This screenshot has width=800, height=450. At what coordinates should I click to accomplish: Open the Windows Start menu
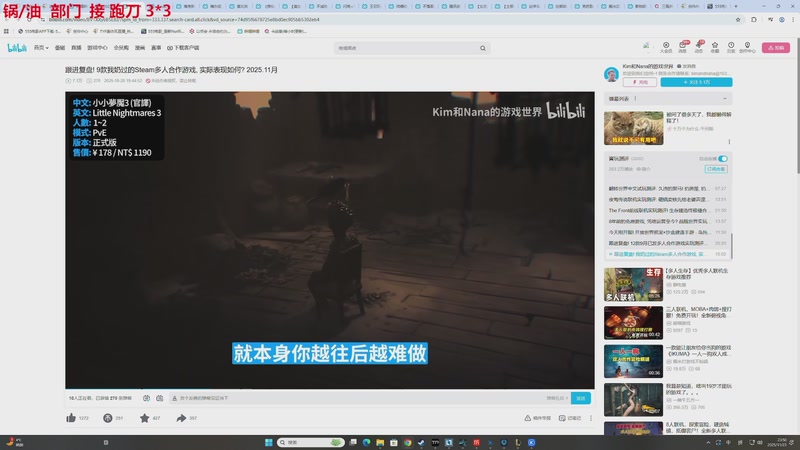pos(268,442)
